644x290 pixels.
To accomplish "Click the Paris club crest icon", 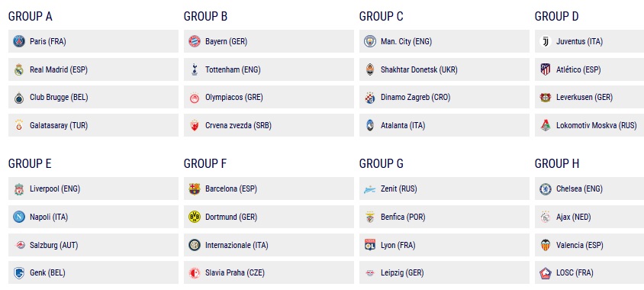I will [19, 41].
